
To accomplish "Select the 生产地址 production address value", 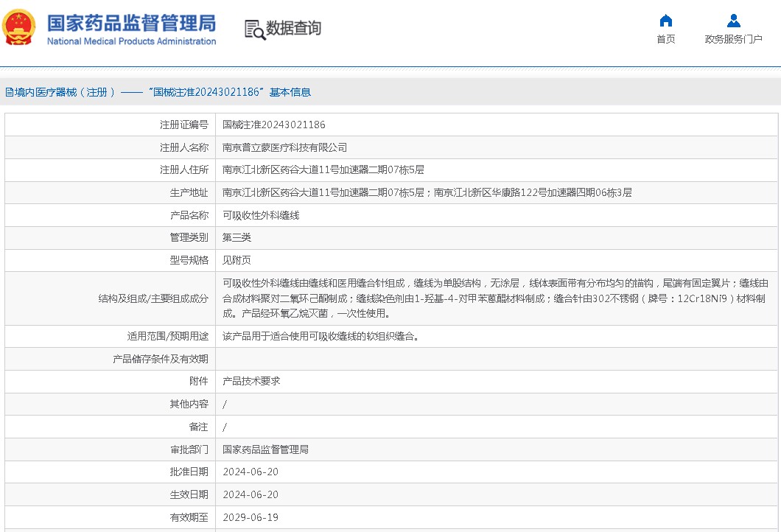I will coord(427,193).
